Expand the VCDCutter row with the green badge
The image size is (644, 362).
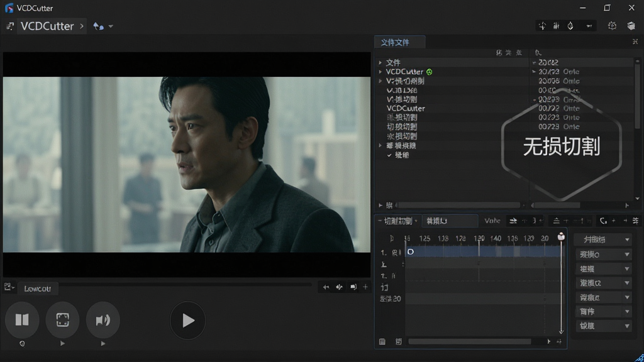pos(380,72)
